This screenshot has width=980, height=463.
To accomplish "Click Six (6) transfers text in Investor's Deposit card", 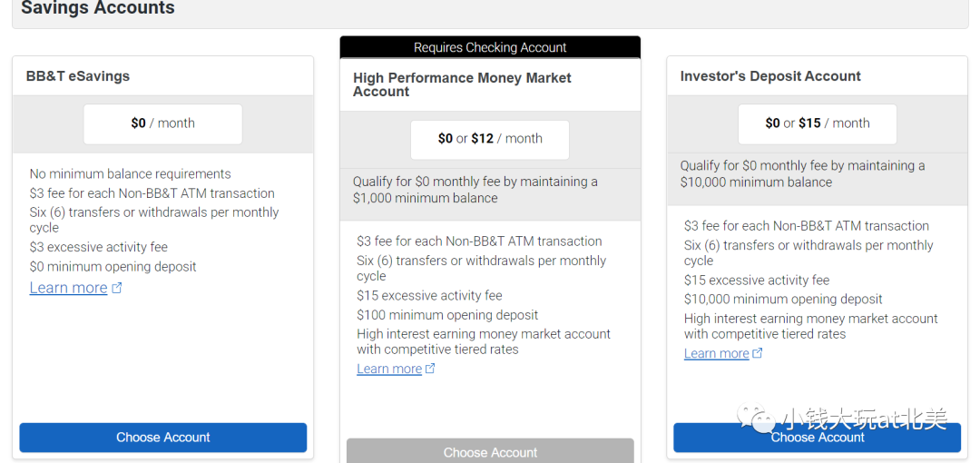I will click(808, 252).
